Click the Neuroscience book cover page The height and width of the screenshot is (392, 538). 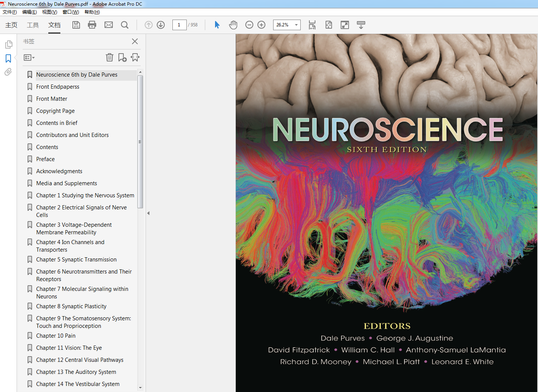click(x=387, y=213)
